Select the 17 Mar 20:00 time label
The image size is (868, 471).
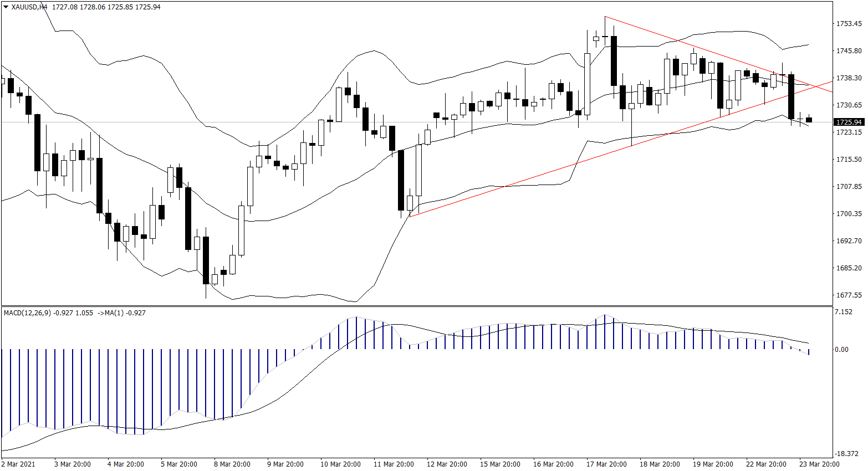point(606,464)
